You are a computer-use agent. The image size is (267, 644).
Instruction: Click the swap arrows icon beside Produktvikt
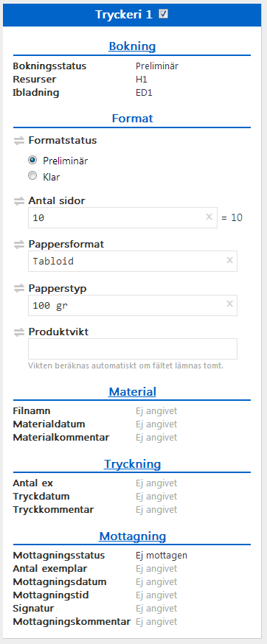pos(19,332)
